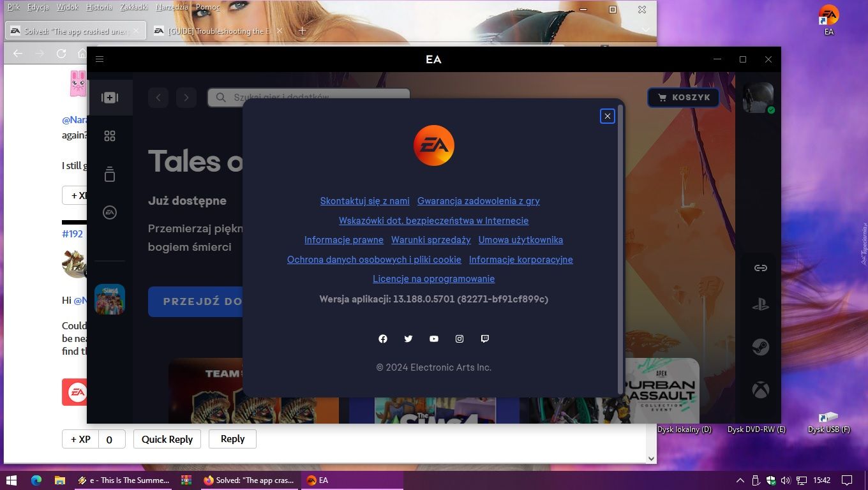
Task: Open EA's Twitter page icon
Action: [408, 339]
